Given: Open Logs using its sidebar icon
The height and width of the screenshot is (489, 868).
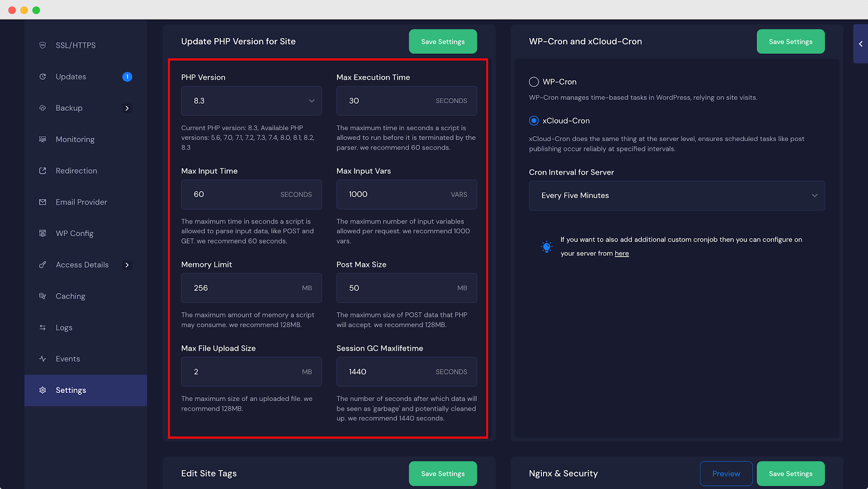Looking at the screenshot, I should 43,327.
